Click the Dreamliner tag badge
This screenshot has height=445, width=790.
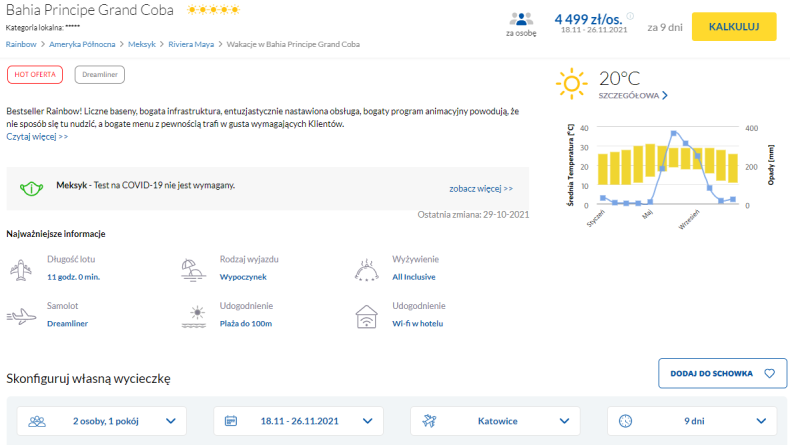(x=100, y=75)
